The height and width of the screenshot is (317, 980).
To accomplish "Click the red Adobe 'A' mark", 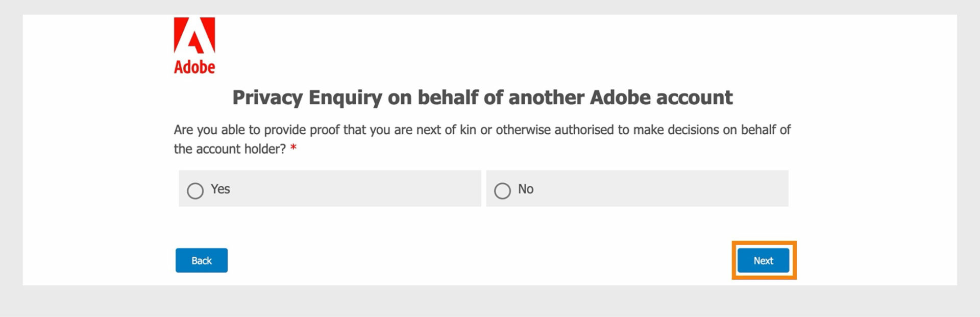I will click(x=194, y=36).
